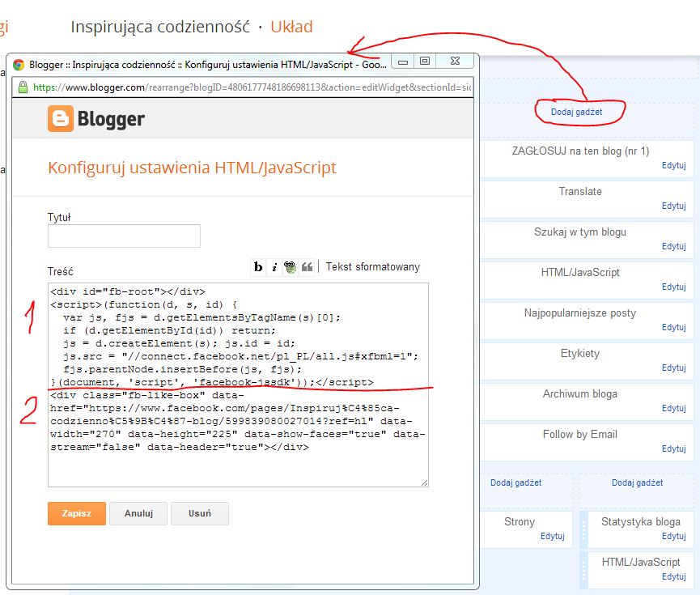Viewport: 700px width, 595px height.
Task: Open the insert link tool icon
Action: (291, 267)
